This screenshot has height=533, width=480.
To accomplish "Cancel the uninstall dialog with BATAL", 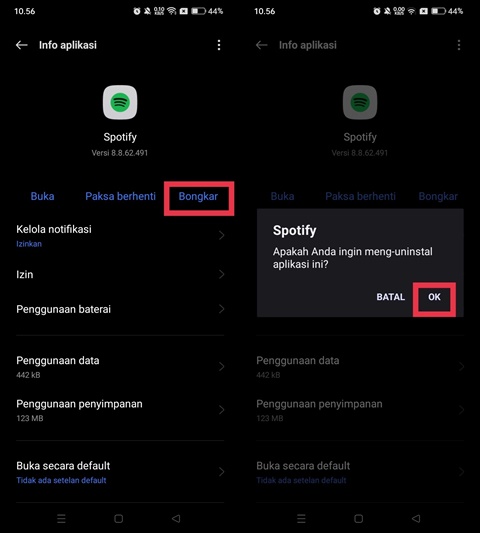I will [391, 297].
